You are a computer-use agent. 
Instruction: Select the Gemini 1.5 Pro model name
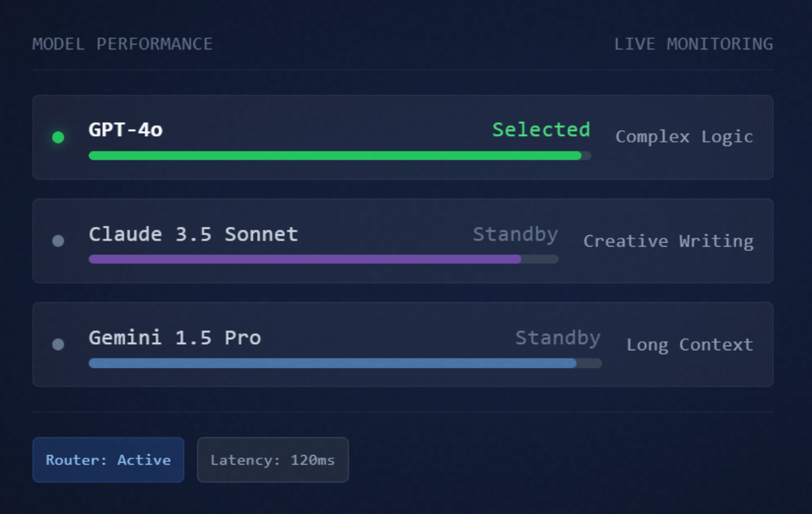[x=175, y=337]
